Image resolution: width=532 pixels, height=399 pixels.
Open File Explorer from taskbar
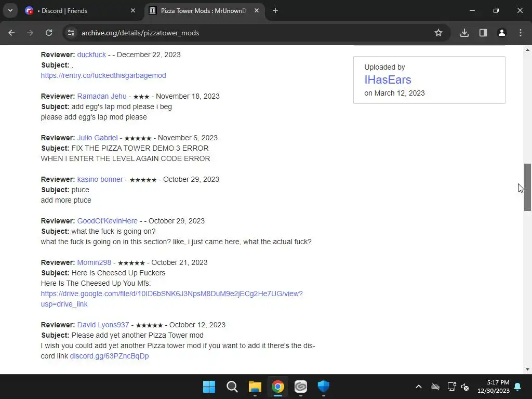tap(255, 387)
